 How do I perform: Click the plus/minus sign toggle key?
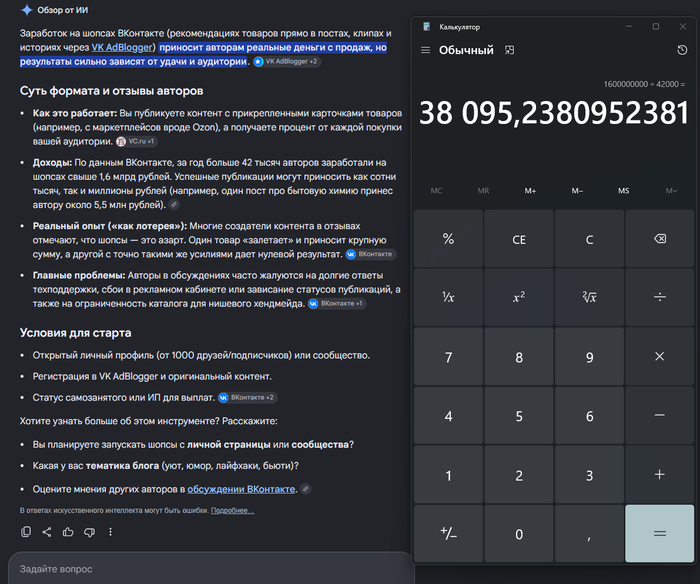448,533
